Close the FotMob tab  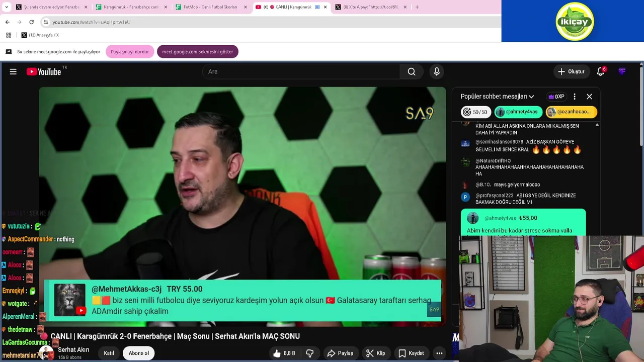pyautogui.click(x=246, y=7)
